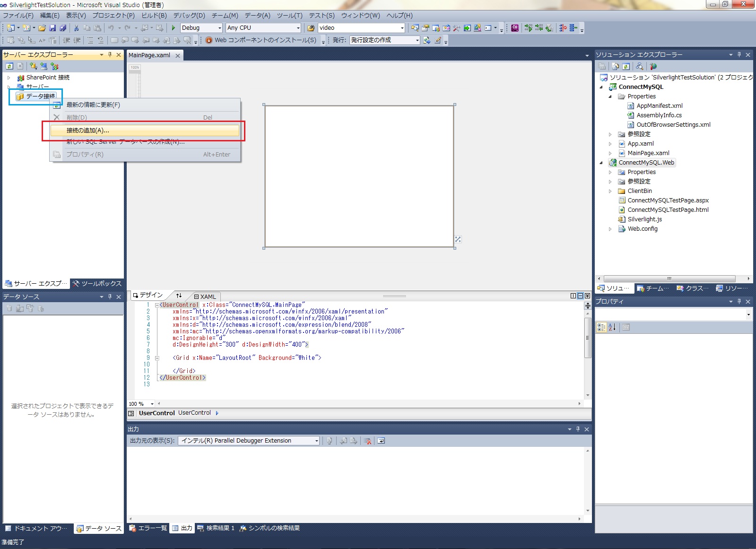This screenshot has height=549, width=756.
Task: Open the チーム explorer tab
Action: coord(653,288)
